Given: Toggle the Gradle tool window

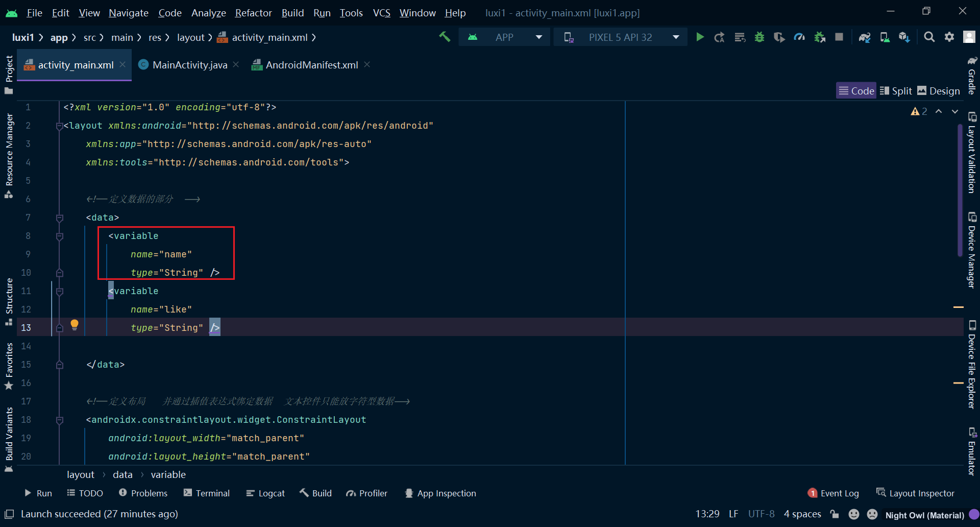Looking at the screenshot, I should (972, 75).
